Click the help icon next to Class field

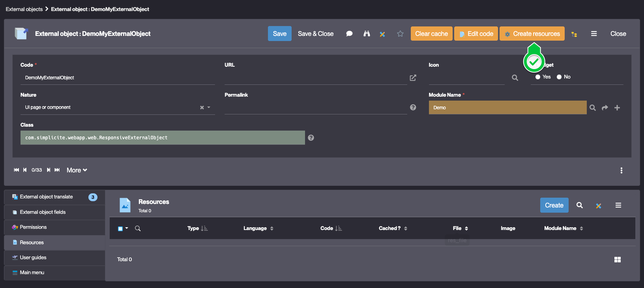[x=311, y=138]
